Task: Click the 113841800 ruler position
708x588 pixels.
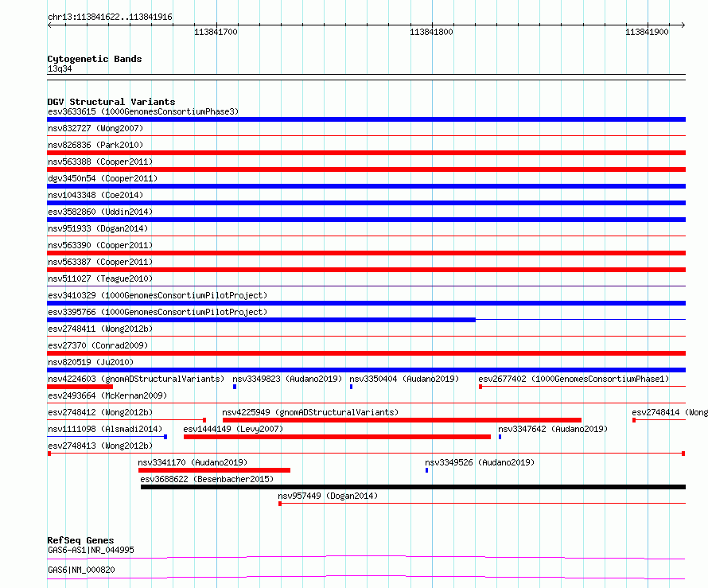Action: click(431, 32)
